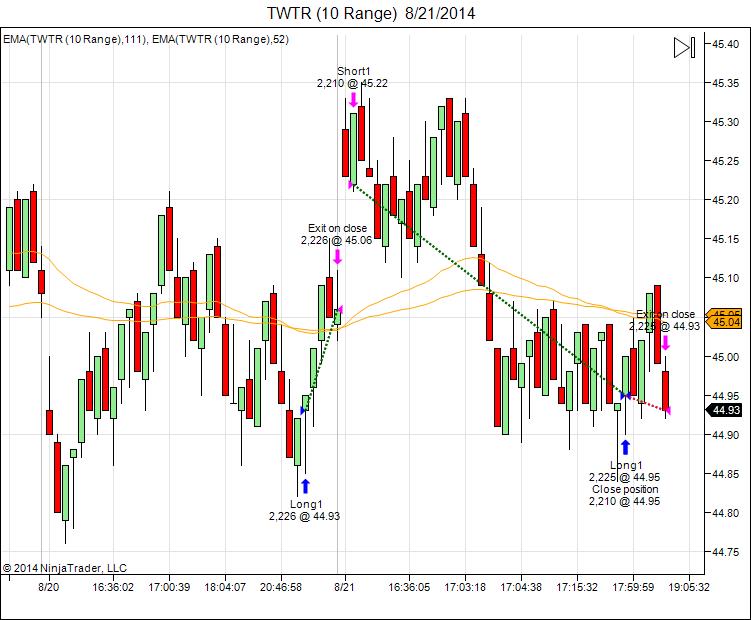Viewport: 751px width, 620px height.
Task: Click the 44.75 price axis label
Action: [726, 552]
